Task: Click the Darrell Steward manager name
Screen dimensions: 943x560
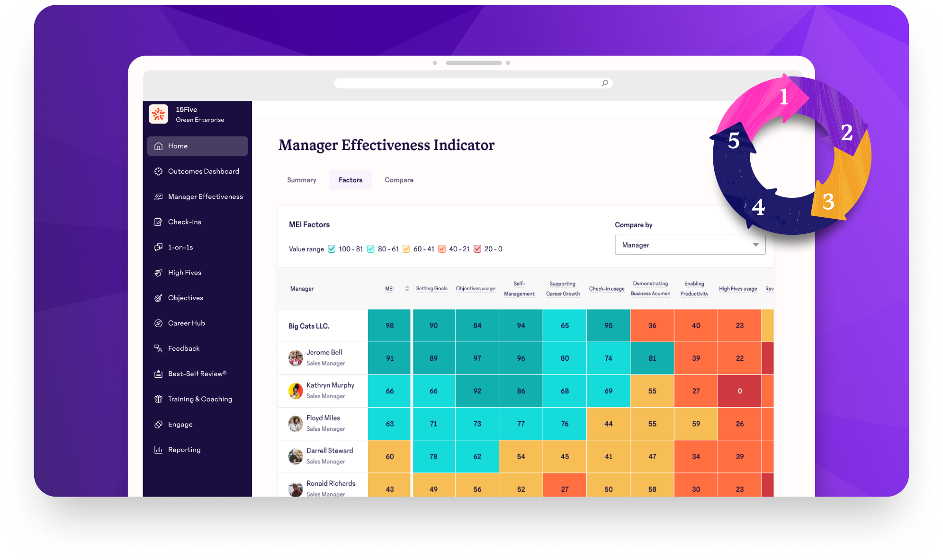Action: [x=330, y=451]
